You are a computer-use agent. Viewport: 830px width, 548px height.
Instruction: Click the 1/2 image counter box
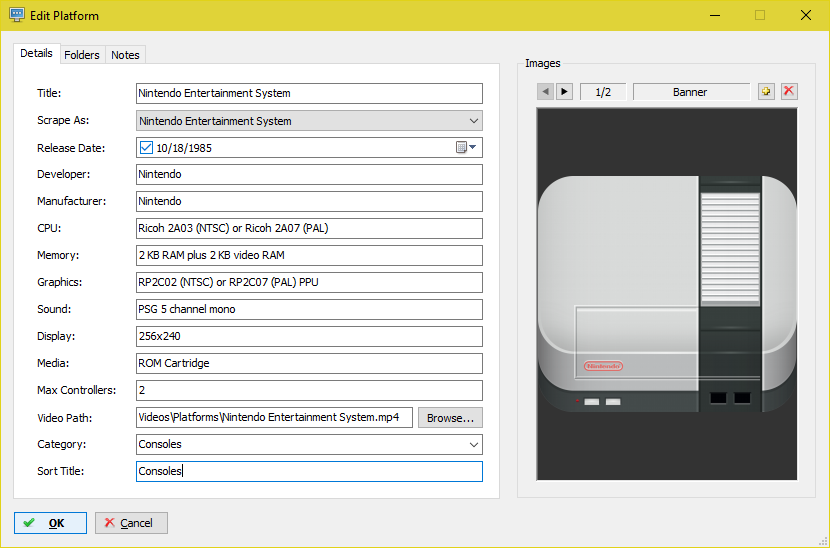[603, 92]
